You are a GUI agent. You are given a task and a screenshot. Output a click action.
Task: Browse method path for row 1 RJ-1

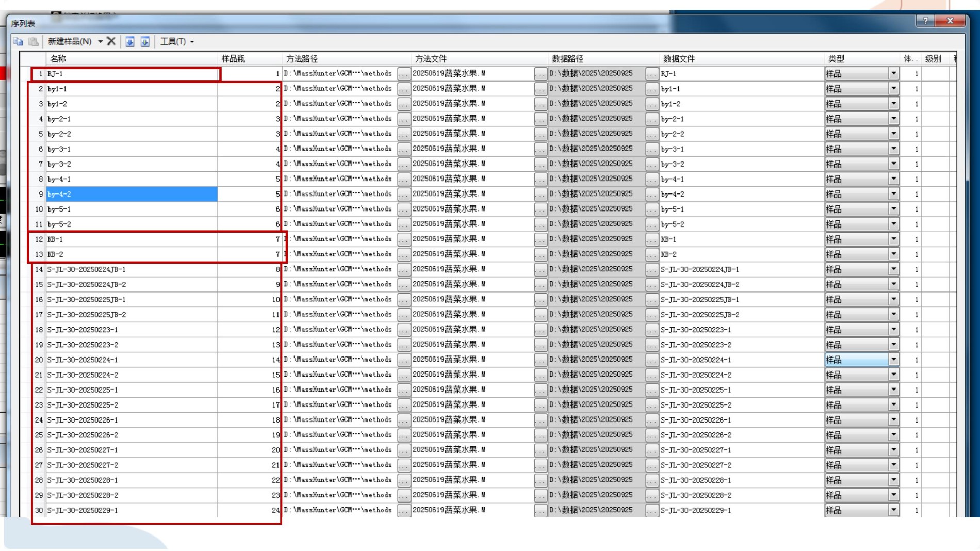click(403, 74)
